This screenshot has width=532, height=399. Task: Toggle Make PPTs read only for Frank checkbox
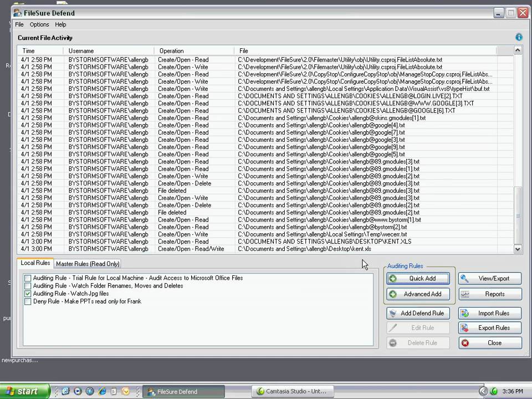click(x=28, y=301)
